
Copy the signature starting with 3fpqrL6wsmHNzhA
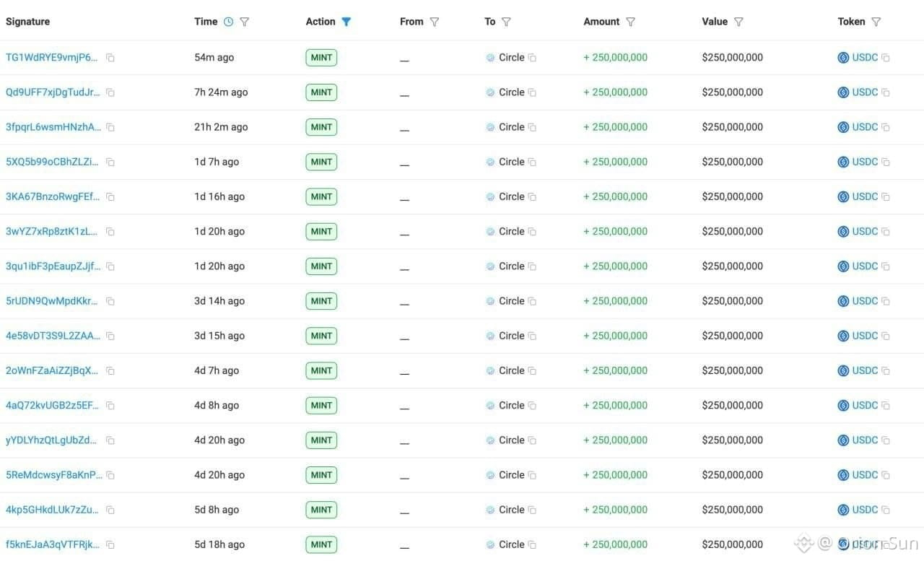[x=110, y=127]
